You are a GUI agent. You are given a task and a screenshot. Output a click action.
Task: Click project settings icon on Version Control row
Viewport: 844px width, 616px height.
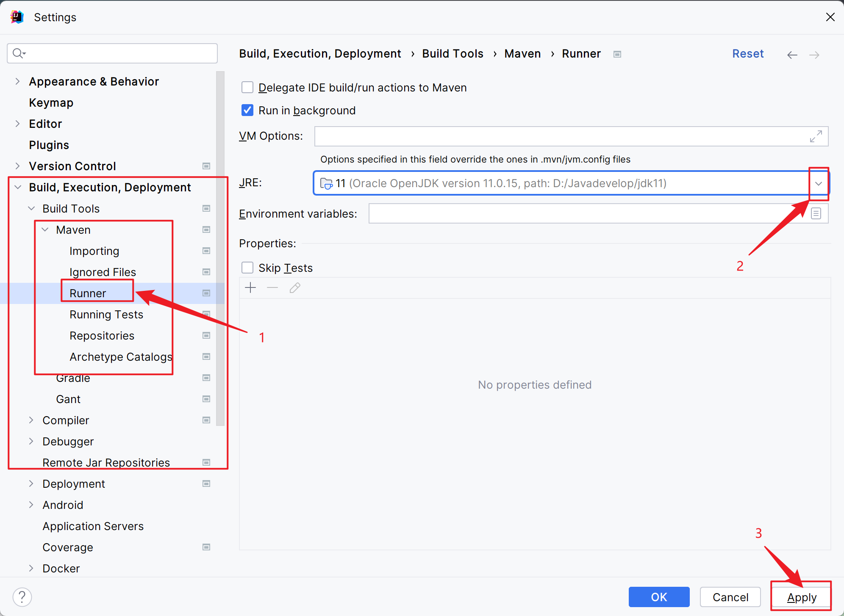(206, 166)
